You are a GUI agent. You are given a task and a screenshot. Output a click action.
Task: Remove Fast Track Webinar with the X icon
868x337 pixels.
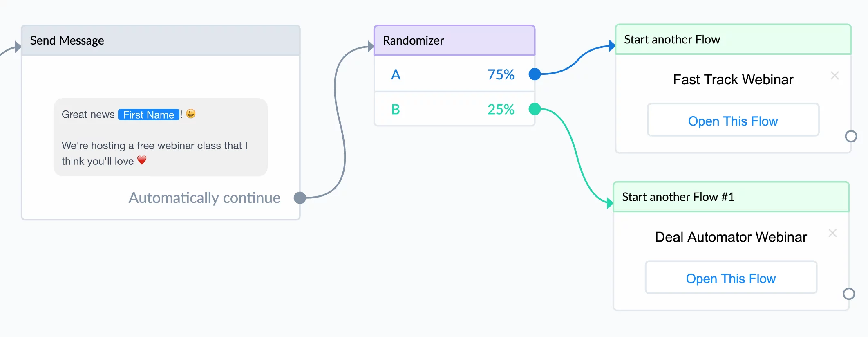tap(834, 76)
